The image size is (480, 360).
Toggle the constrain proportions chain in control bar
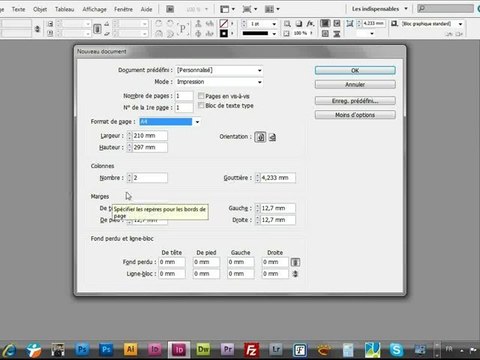[x=97, y=29]
